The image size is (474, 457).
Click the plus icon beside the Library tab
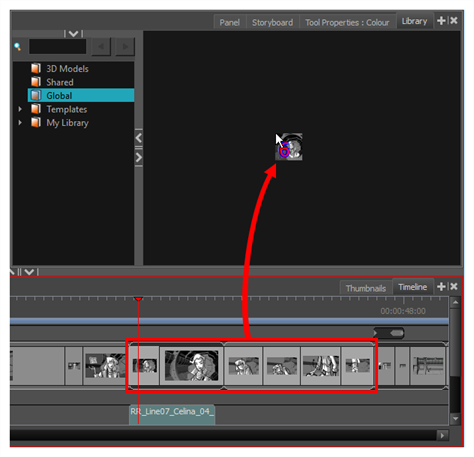point(441,21)
